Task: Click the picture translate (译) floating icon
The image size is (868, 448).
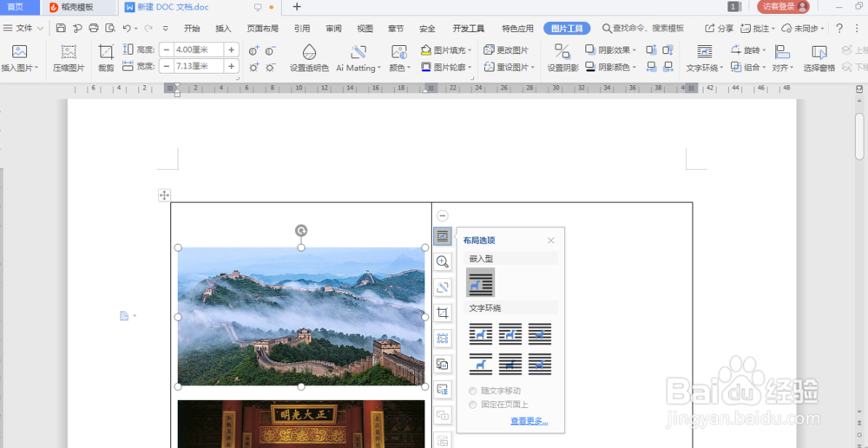Action: pos(443,389)
